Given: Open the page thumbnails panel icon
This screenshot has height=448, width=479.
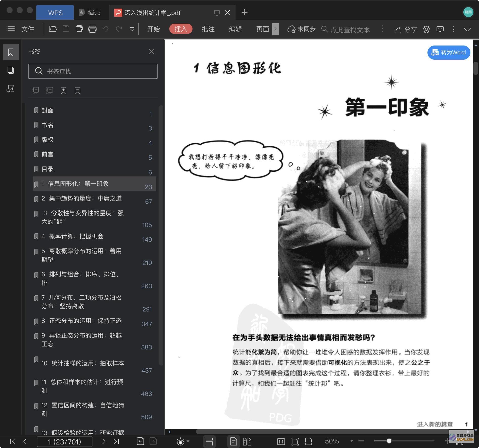Looking at the screenshot, I should [x=11, y=70].
